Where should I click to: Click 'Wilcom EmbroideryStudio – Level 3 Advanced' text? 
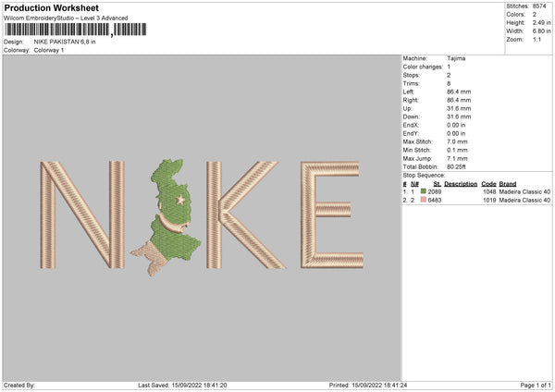tap(66, 18)
